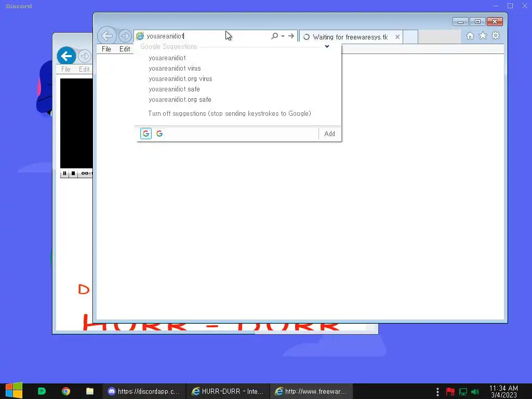Open the volume speaker tray icon
The width and height of the screenshot is (532, 399).
coord(475,392)
